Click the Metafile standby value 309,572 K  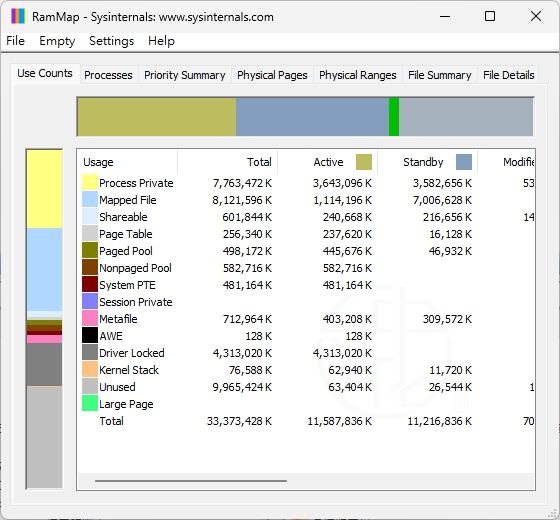447,319
